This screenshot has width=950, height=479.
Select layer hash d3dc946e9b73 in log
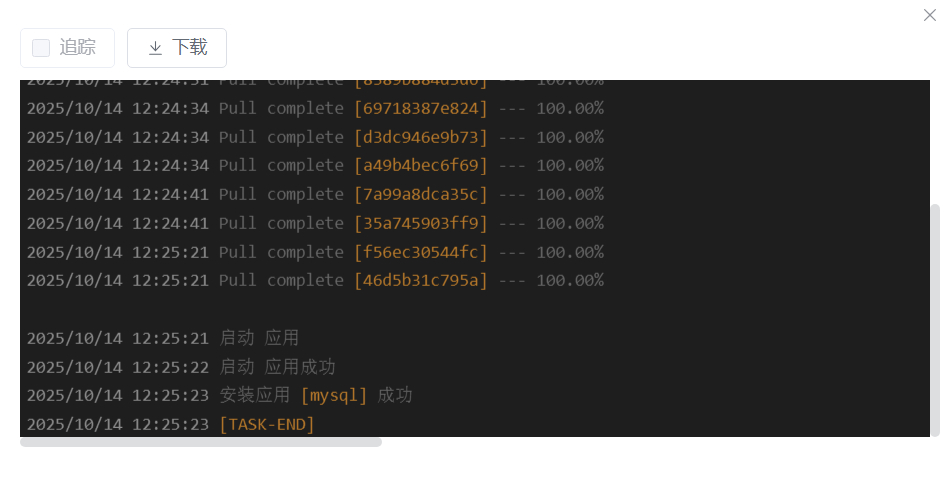click(x=420, y=137)
